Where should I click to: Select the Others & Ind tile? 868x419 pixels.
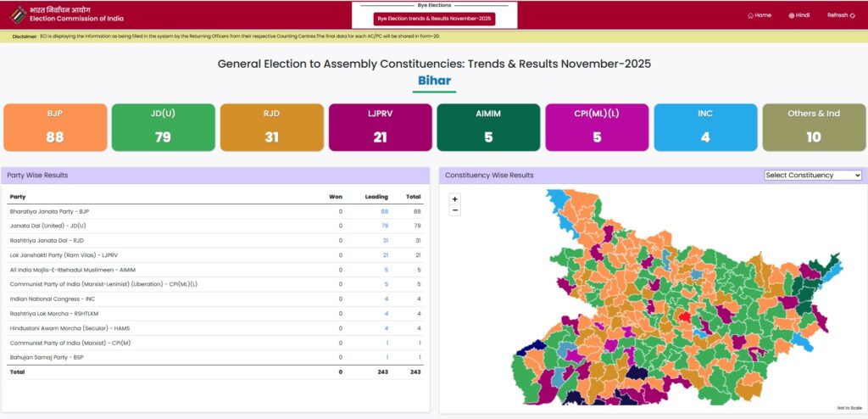[813, 127]
